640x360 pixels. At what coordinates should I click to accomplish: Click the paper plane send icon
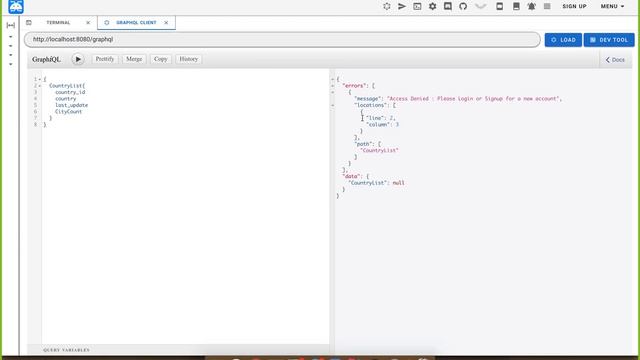pyautogui.click(x=402, y=6)
